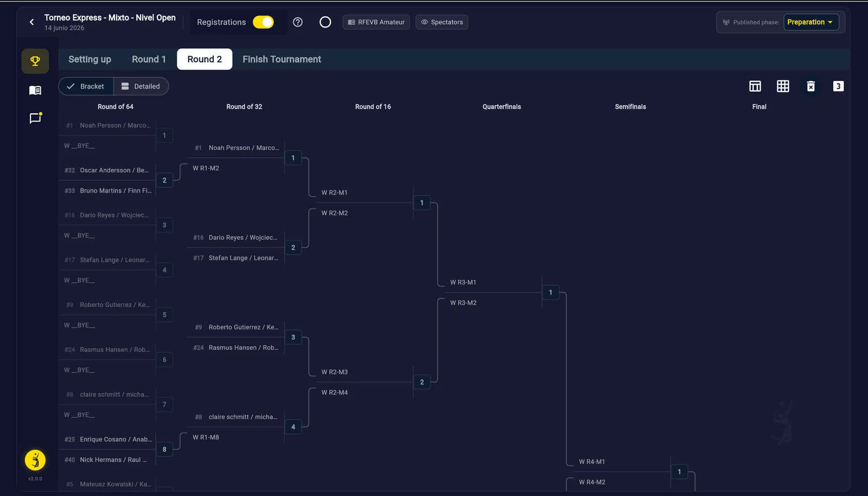Expand the Published phase Preparation dropdown
This screenshot has width=868, height=496.
coord(811,22)
